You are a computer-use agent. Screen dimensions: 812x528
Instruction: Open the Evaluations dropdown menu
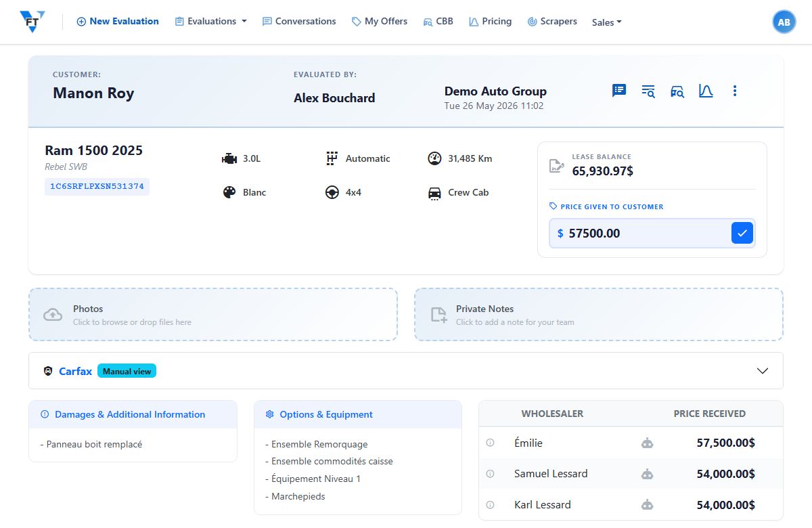210,22
